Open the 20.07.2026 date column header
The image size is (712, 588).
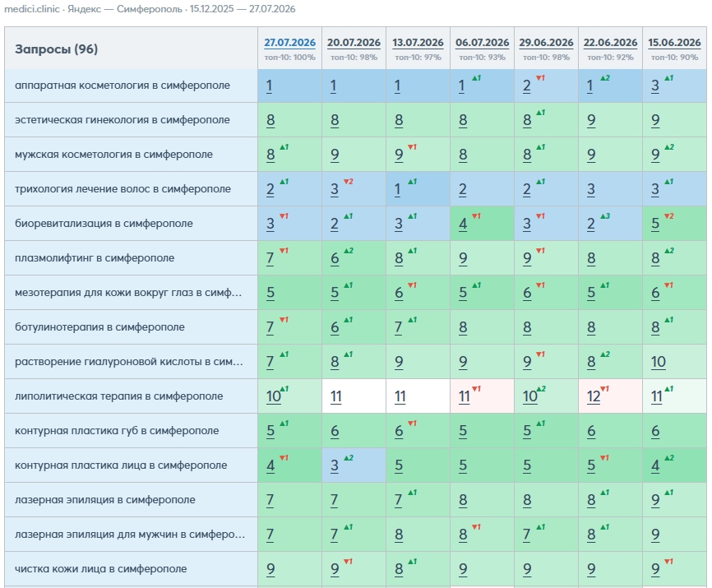tap(354, 43)
